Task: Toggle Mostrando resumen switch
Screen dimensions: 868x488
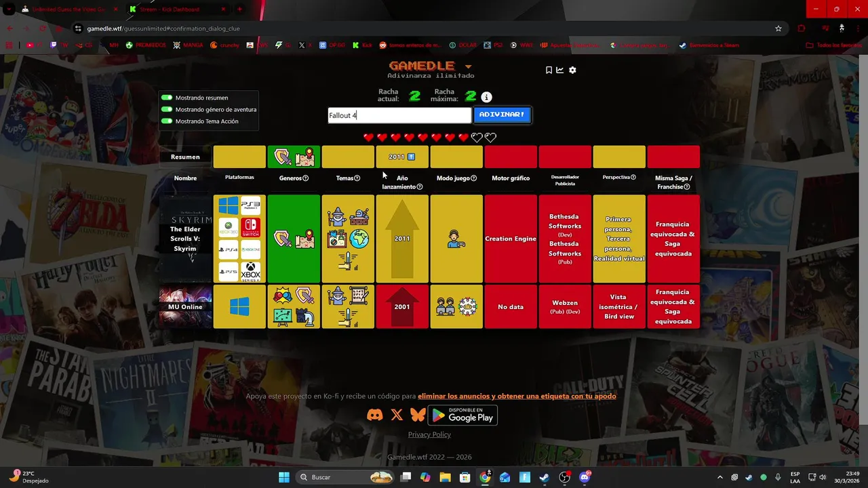Action: pos(166,98)
